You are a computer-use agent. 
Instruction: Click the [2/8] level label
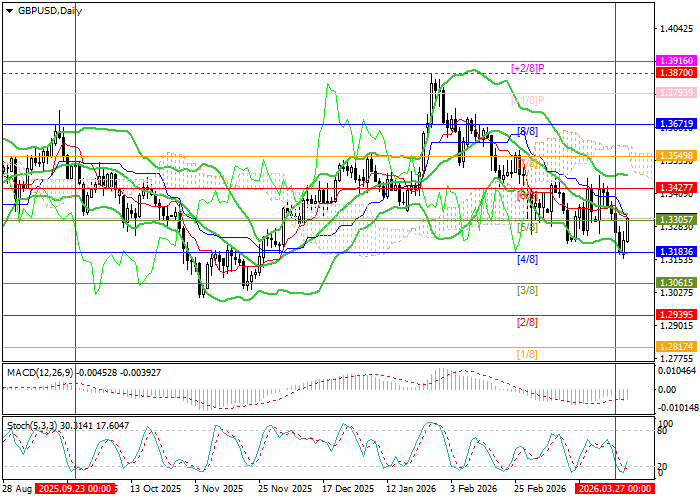[527, 322]
